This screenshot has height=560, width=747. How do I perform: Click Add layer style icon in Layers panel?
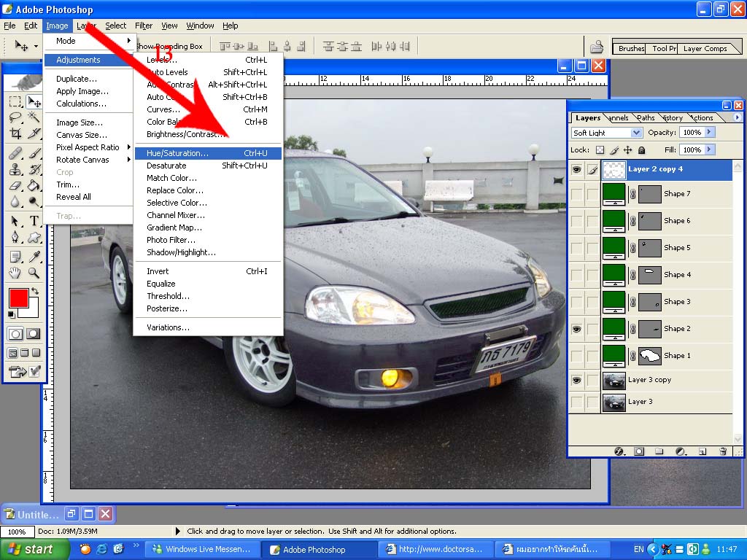click(619, 451)
